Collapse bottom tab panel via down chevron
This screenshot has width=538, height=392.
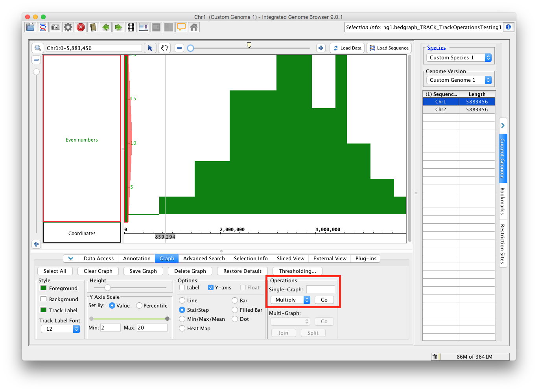71,258
